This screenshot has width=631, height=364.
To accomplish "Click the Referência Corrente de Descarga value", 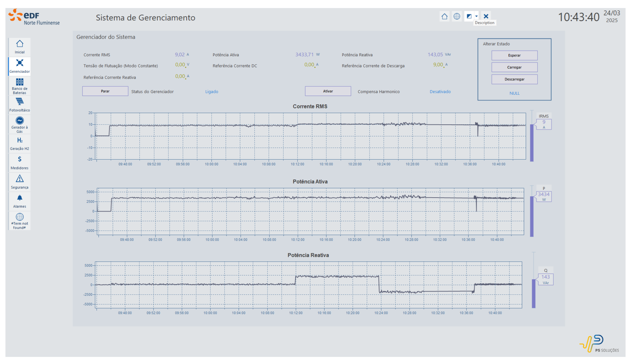I will (438, 65).
